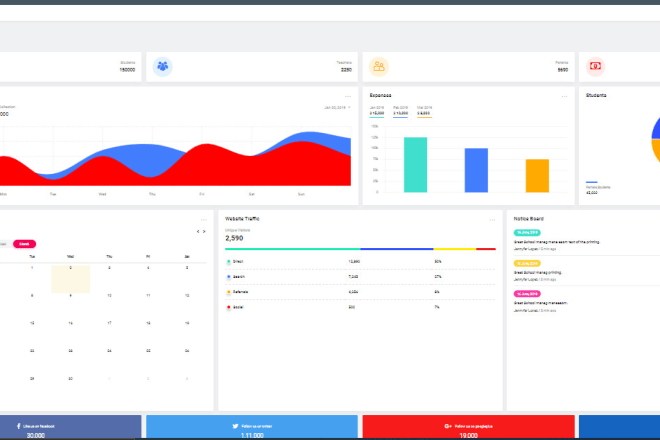
Task: Click the yellow Parents icon
Action: (379, 67)
